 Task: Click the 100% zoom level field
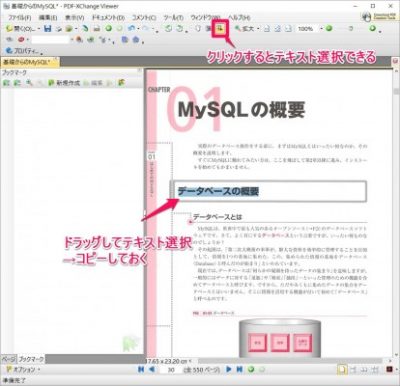click(308, 29)
